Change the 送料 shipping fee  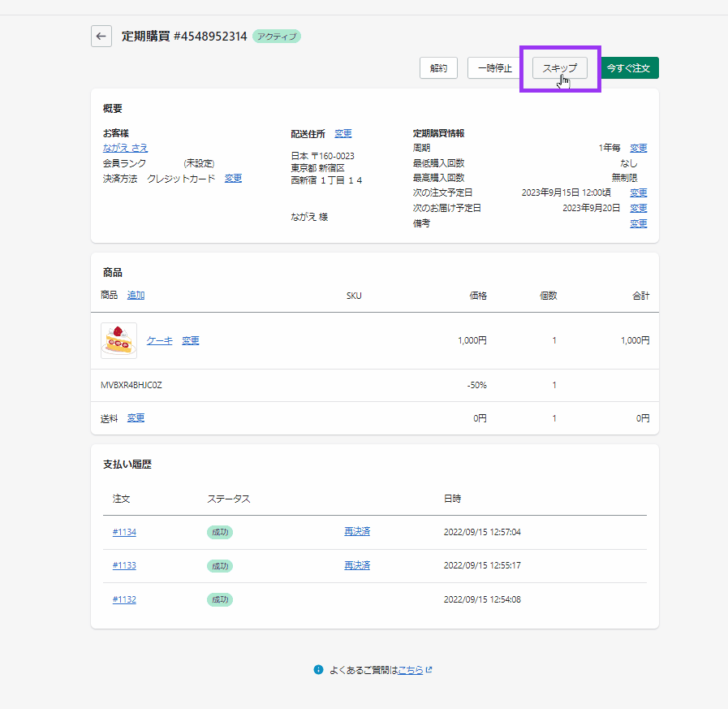point(136,417)
